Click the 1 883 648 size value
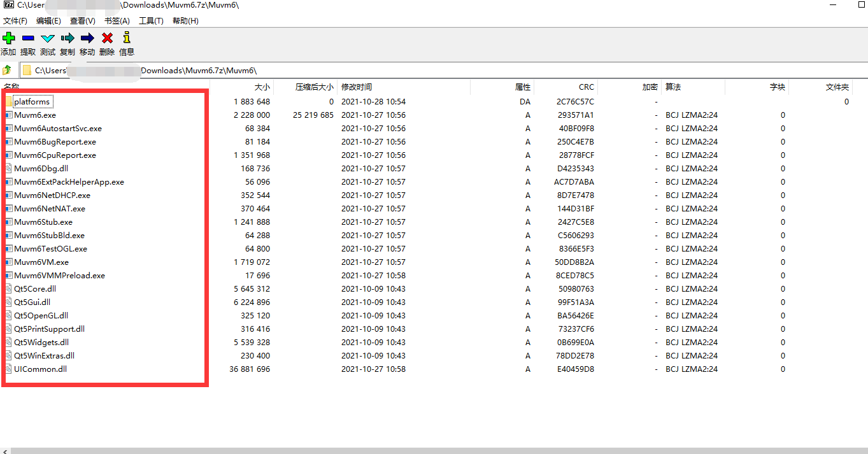The height and width of the screenshot is (454, 868). pos(252,102)
